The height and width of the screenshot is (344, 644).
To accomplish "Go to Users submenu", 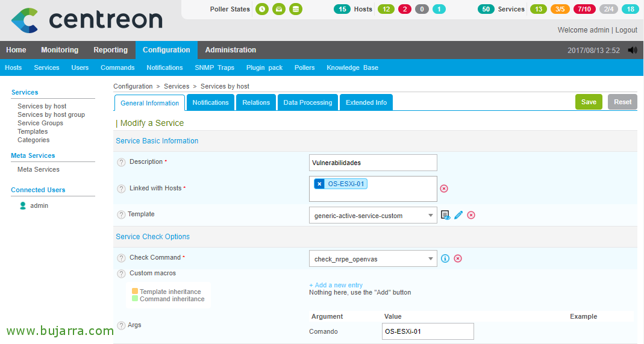I will 80,67.
